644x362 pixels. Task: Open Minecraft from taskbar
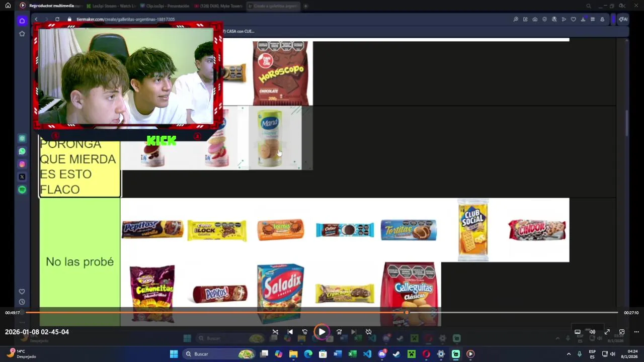click(412, 354)
